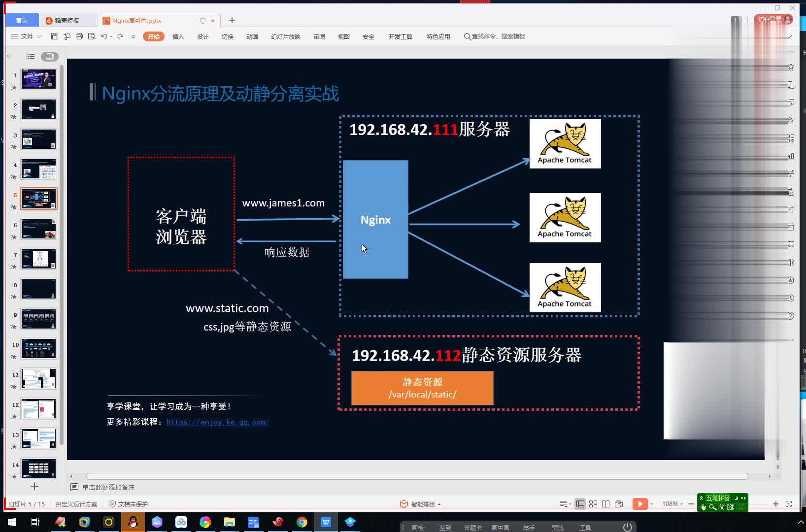The image size is (806, 532).
Task: Click 签到 in the classroom toolbar
Action: pos(445,528)
